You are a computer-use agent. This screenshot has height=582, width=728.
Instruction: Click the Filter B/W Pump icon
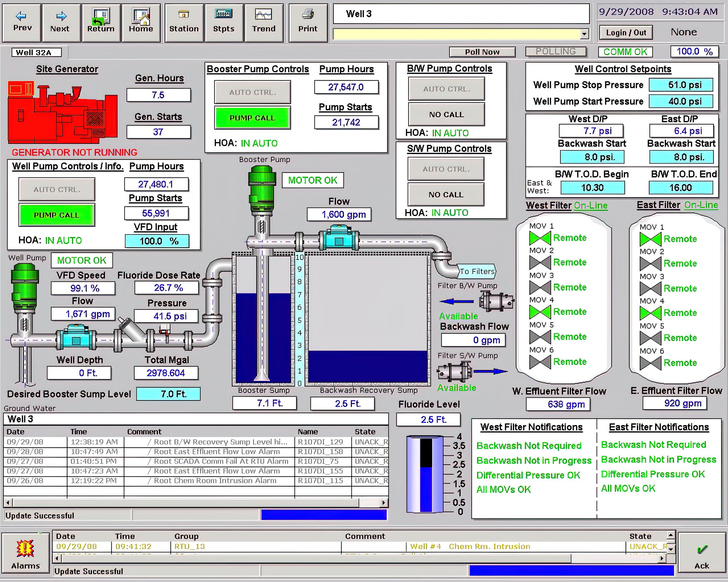coord(496,301)
